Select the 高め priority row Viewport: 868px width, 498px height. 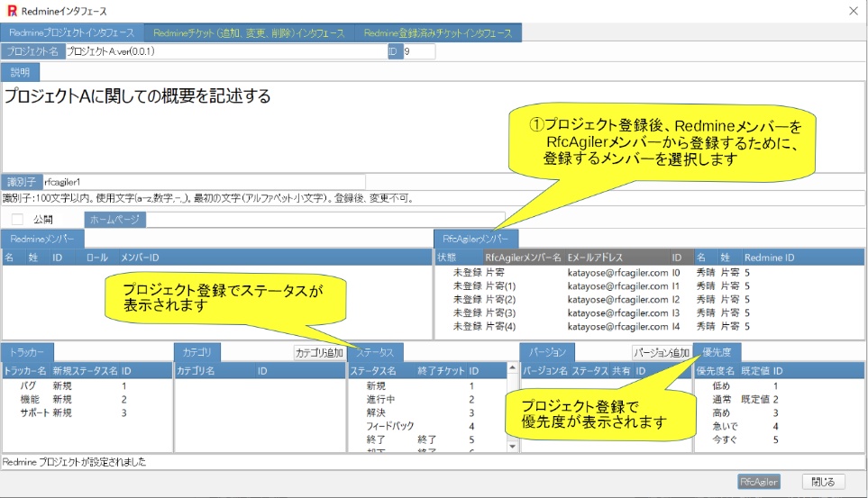coord(779,412)
